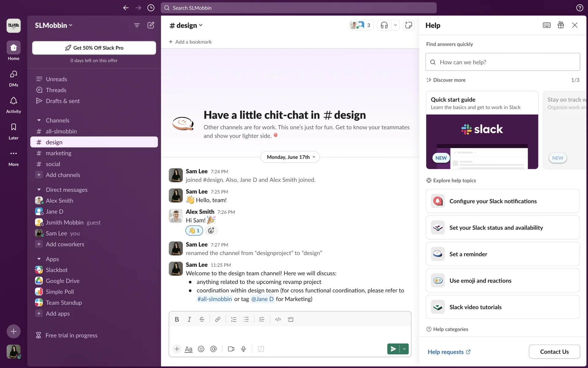Open What's new gift icon
The image size is (588, 368).
561,25
